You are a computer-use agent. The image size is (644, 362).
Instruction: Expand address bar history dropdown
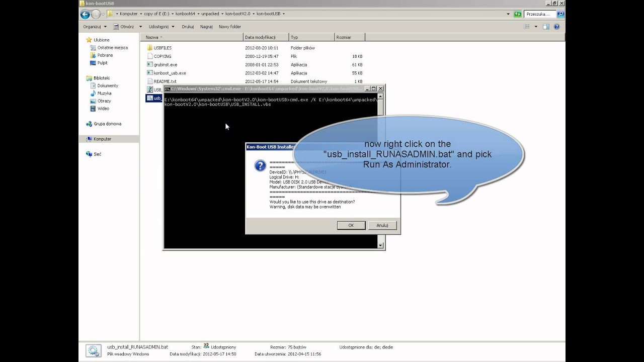coord(508,14)
